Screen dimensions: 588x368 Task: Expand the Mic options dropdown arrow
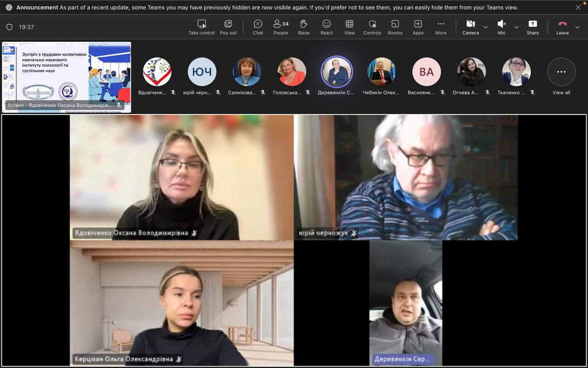[x=516, y=28]
